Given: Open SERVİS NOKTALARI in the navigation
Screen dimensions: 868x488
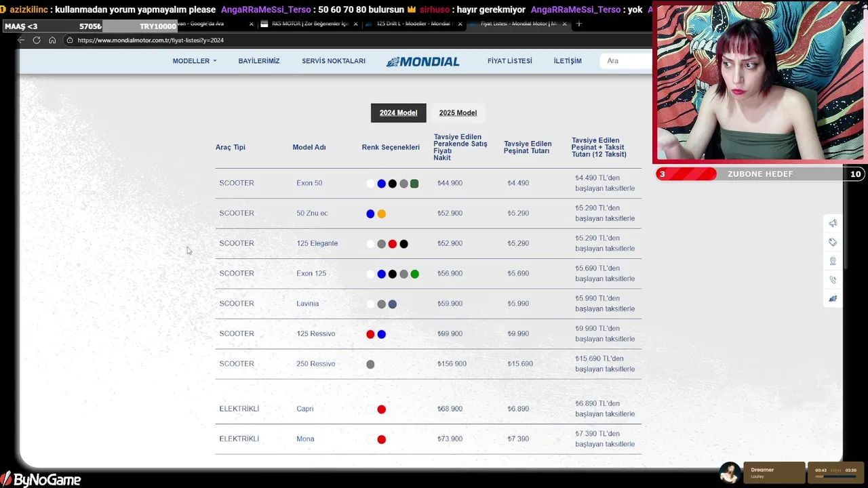Looking at the screenshot, I should (334, 61).
